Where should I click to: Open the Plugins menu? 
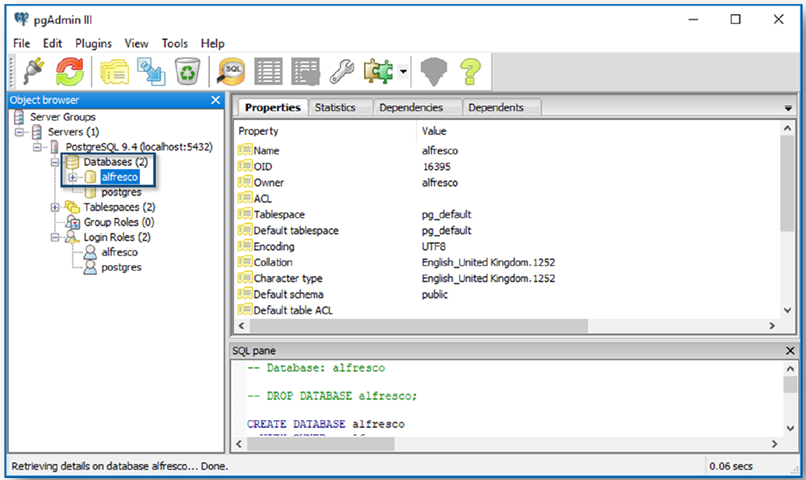click(92, 44)
